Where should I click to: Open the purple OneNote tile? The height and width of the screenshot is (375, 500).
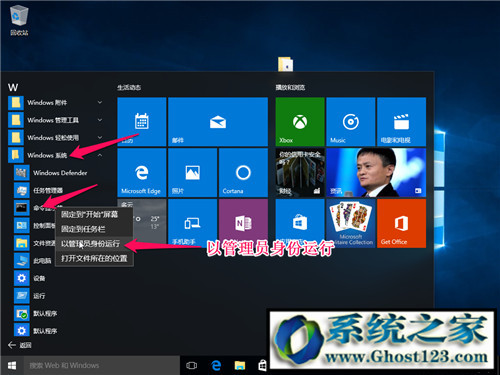pyautogui.click(x=243, y=223)
